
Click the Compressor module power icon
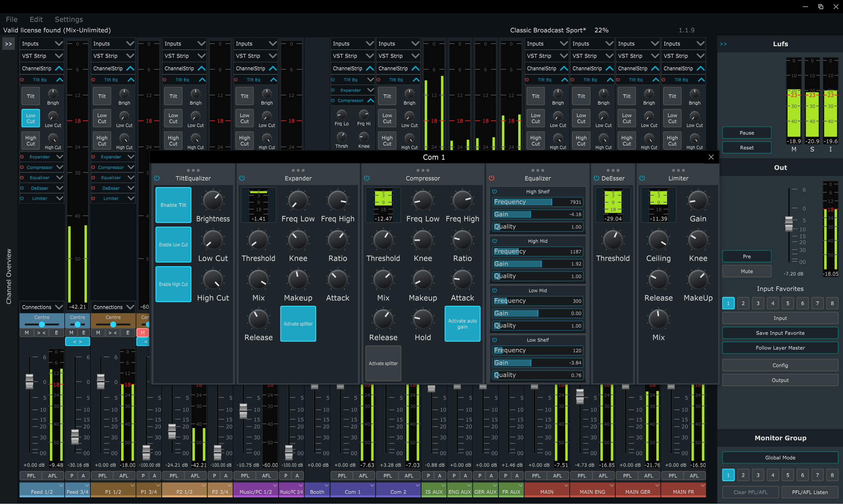(367, 178)
